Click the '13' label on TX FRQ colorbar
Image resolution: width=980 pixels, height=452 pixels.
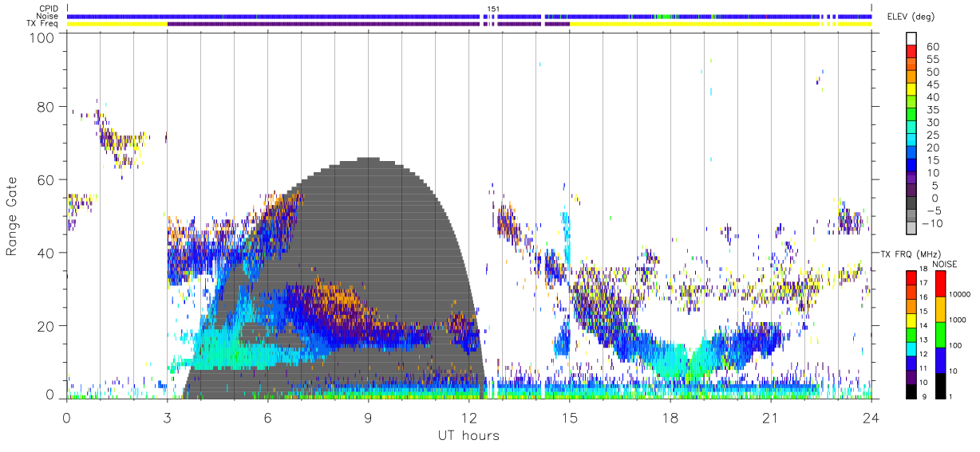click(x=925, y=341)
